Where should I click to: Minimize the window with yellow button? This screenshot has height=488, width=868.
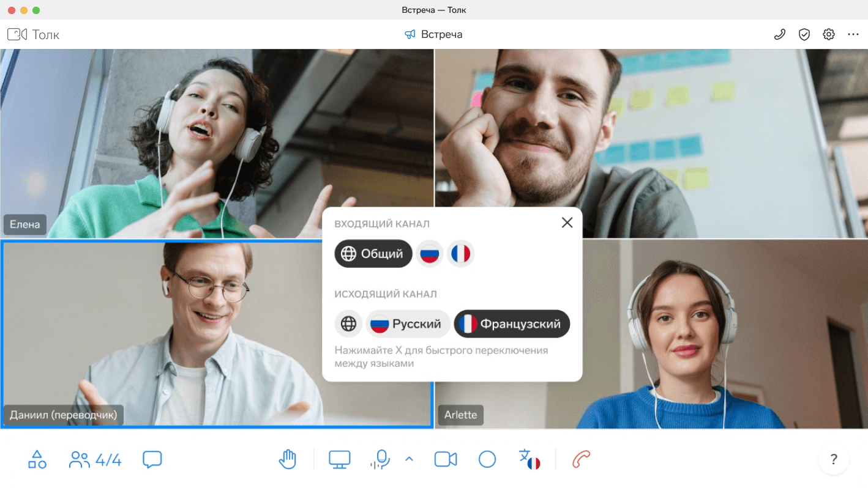[24, 10]
